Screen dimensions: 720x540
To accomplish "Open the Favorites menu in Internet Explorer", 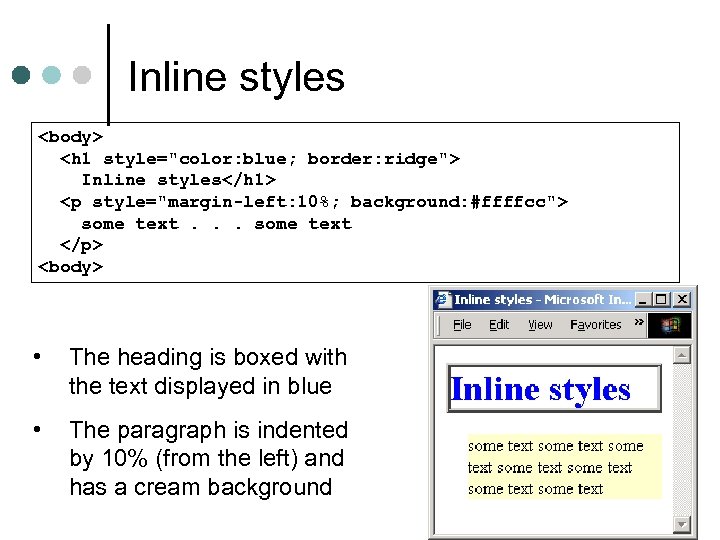I will click(x=596, y=325).
